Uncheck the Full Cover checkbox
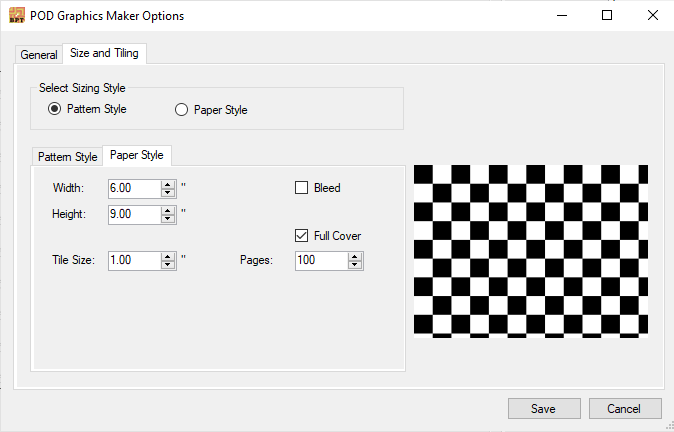Screen dimensions: 674x432 pyautogui.click(x=301, y=236)
